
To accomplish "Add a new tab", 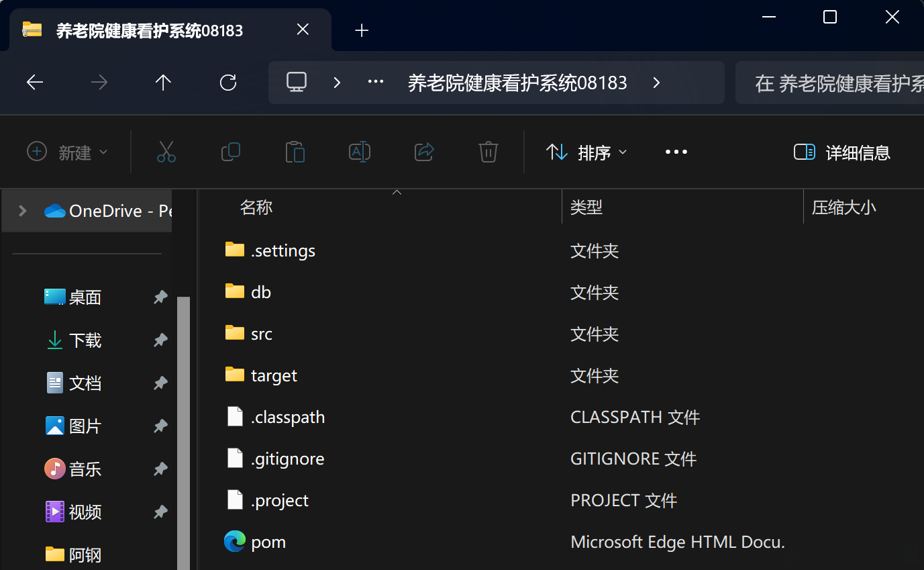I will coord(362,30).
